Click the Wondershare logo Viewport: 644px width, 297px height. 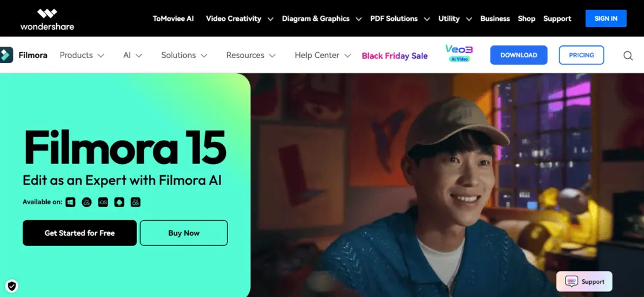tap(47, 19)
